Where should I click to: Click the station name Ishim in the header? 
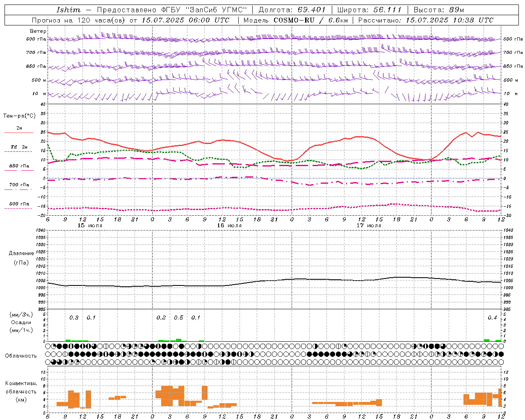68,9
